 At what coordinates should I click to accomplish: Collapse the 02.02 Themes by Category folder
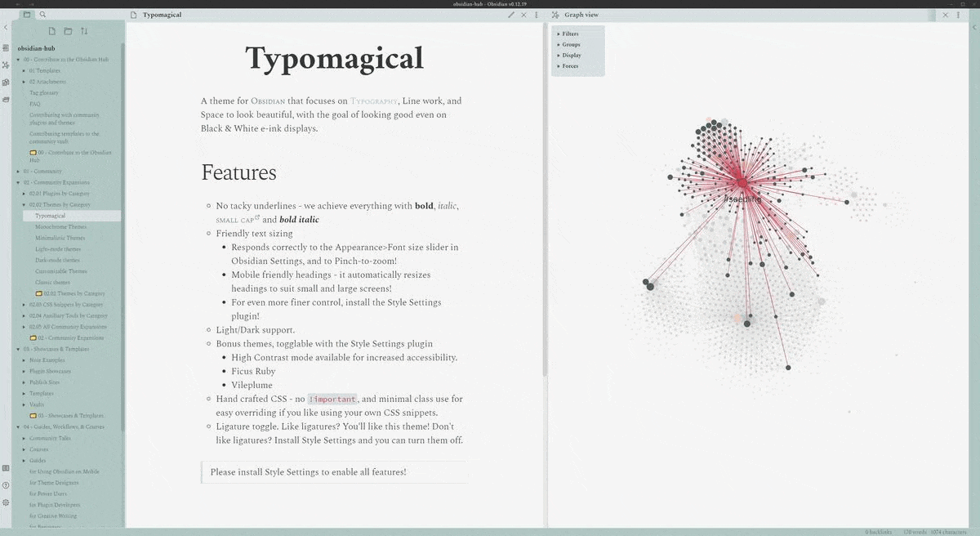pyautogui.click(x=25, y=204)
